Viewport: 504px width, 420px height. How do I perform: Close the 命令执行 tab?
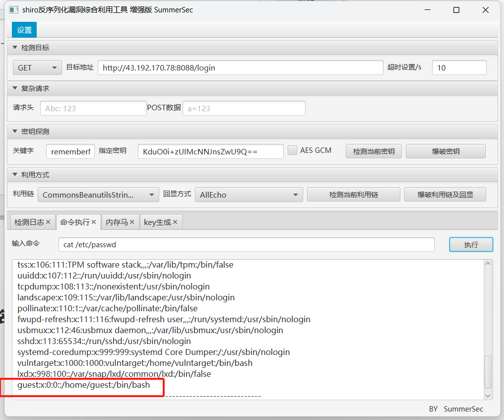pos(94,222)
